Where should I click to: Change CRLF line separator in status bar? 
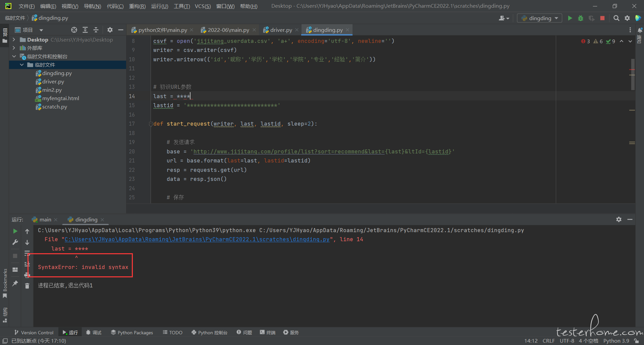[548, 341]
